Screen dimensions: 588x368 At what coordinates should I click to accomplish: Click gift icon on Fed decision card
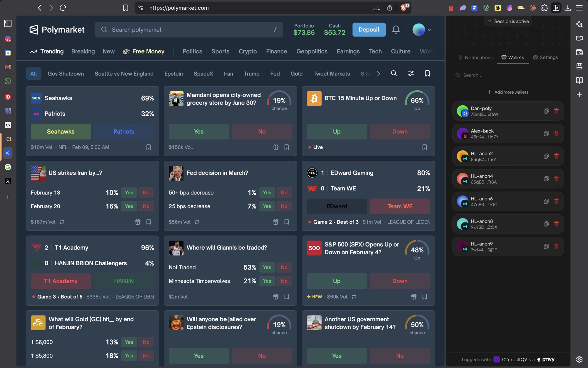(x=275, y=222)
